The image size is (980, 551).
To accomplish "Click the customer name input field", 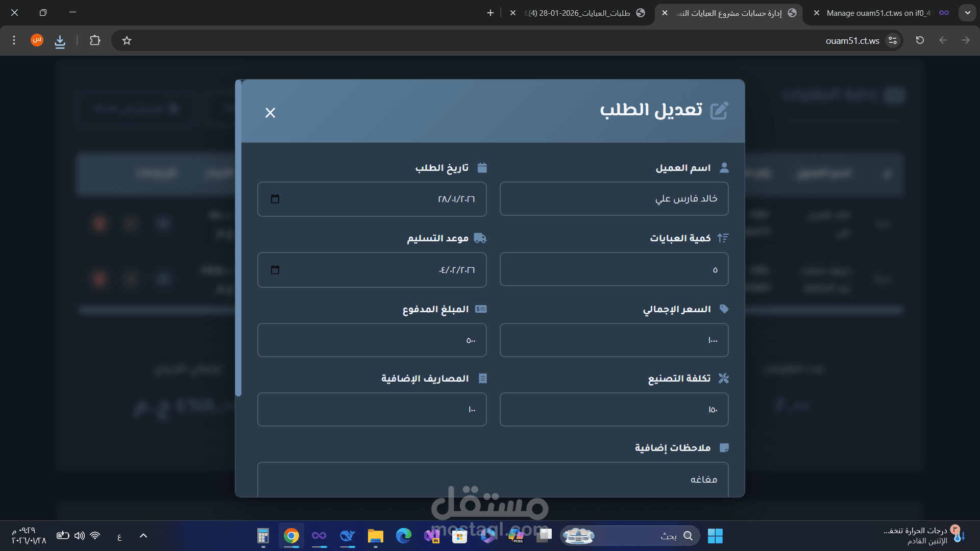I will coord(614,199).
